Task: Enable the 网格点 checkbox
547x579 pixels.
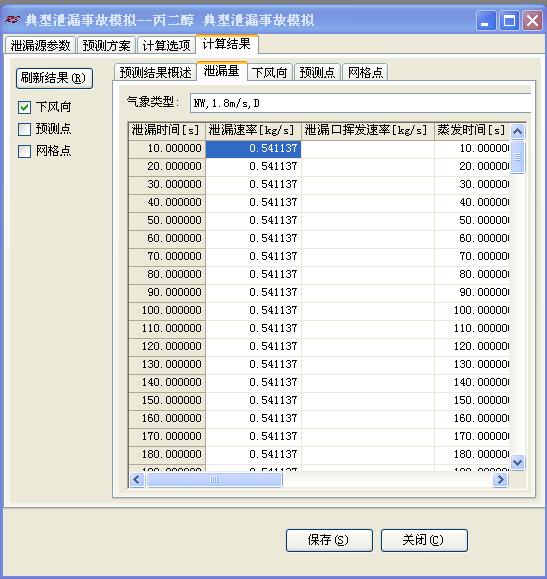Action: [x=24, y=151]
